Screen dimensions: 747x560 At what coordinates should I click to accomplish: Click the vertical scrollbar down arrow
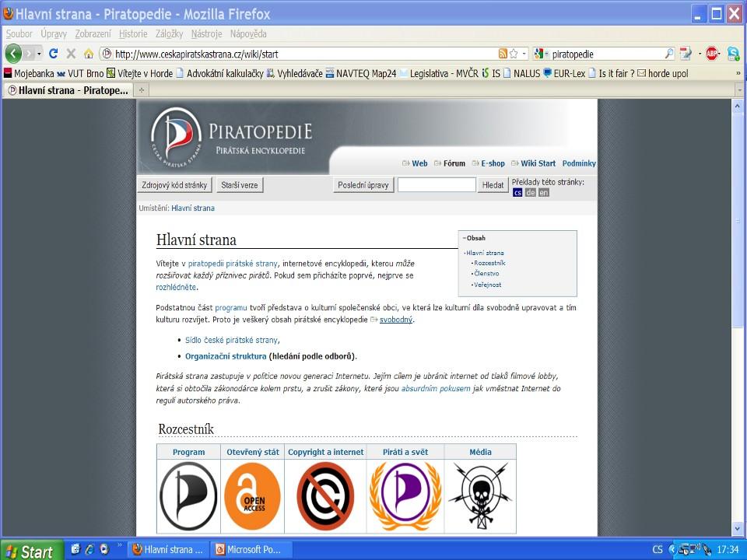coord(737,529)
